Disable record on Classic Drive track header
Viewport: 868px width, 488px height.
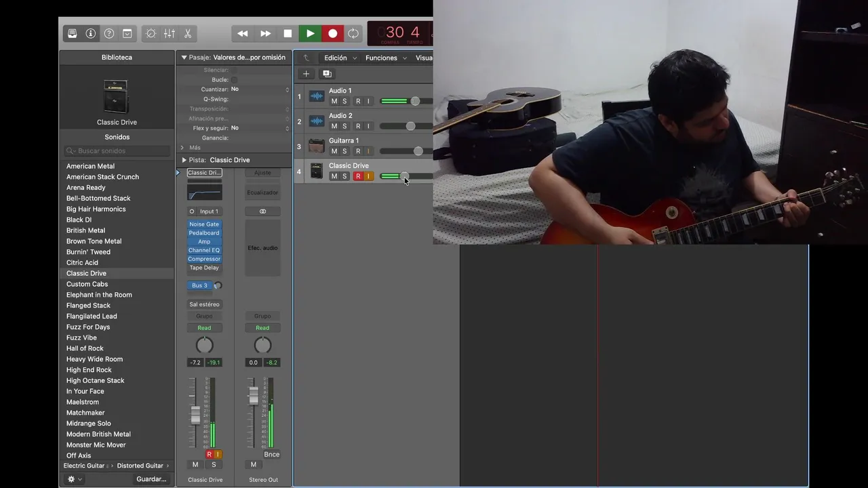[x=358, y=176]
